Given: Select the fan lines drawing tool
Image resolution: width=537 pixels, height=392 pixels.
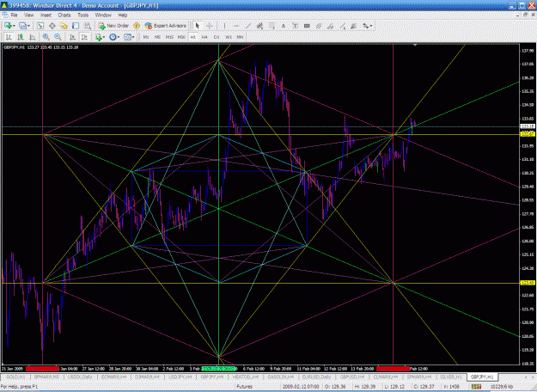Looking at the screenshot, I should point(354,26).
